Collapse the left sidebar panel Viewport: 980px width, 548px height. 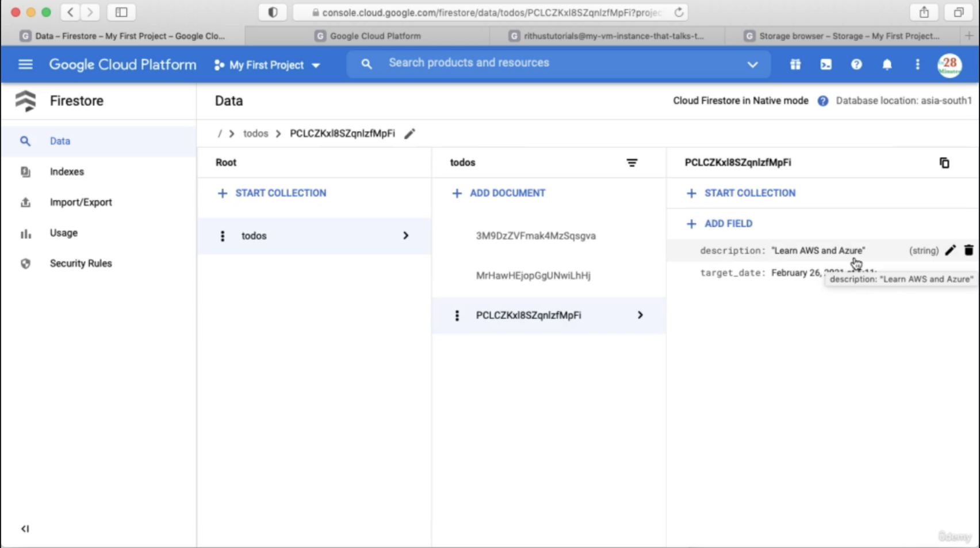pyautogui.click(x=25, y=528)
